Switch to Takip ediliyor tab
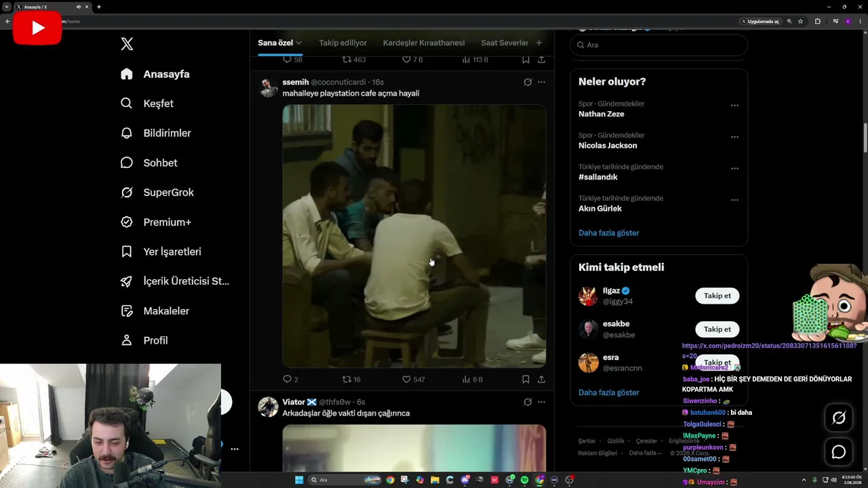The height and width of the screenshot is (488, 868). pos(343,43)
